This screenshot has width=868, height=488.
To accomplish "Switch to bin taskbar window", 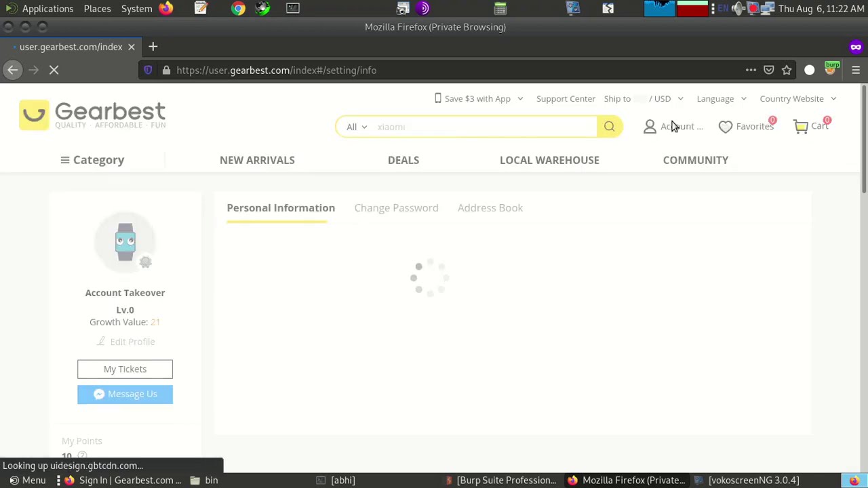I will pyautogui.click(x=203, y=480).
